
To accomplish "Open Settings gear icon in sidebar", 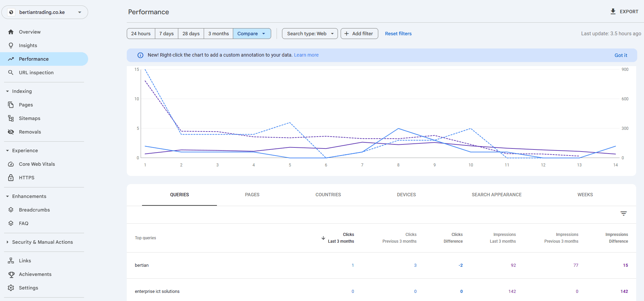I will (x=11, y=288).
